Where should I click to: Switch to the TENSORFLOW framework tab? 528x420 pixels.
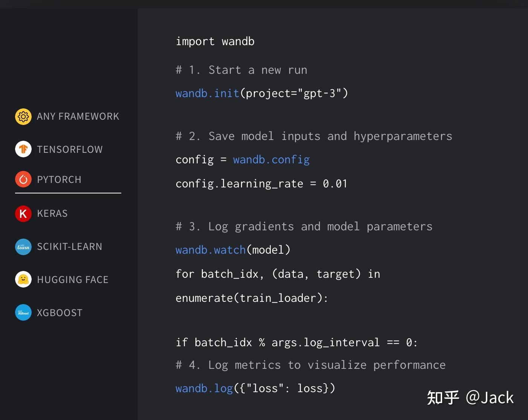70,149
